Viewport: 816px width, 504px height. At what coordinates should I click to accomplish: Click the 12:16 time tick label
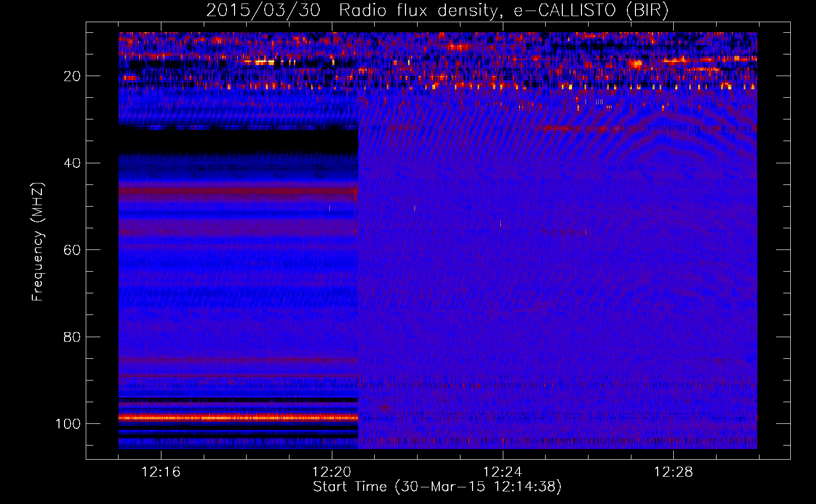tap(161, 472)
